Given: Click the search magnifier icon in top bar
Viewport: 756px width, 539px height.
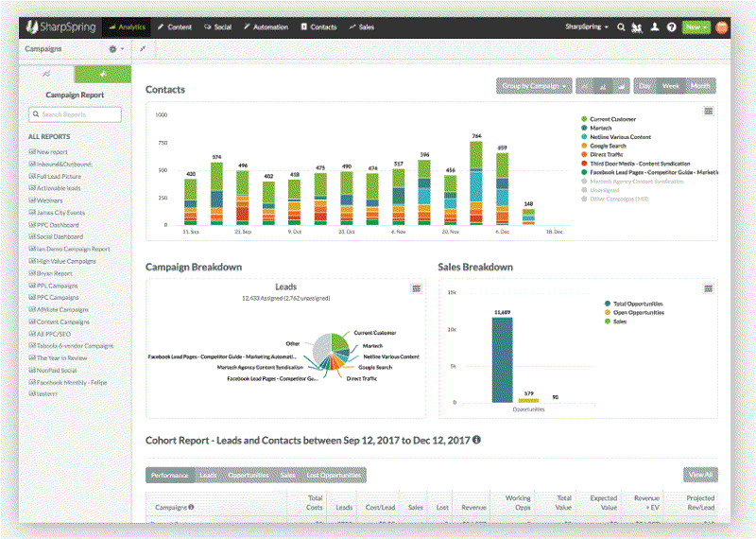Looking at the screenshot, I should pyautogui.click(x=621, y=27).
